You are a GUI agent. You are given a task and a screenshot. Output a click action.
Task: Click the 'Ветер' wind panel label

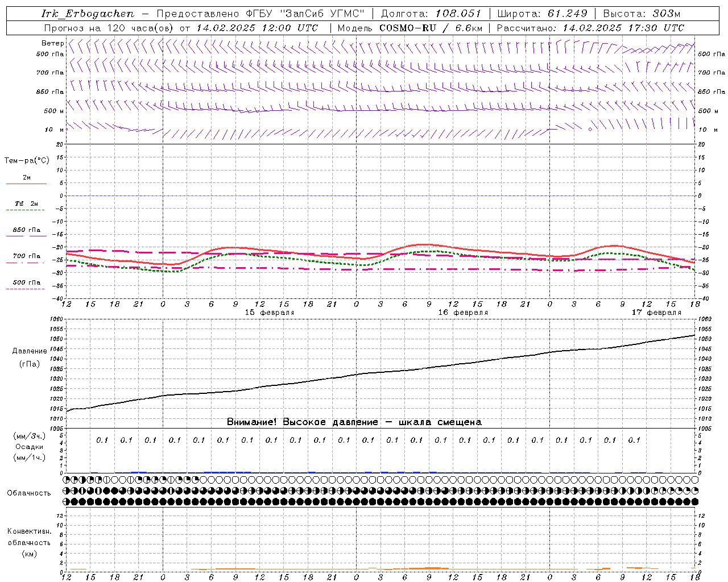(52, 43)
